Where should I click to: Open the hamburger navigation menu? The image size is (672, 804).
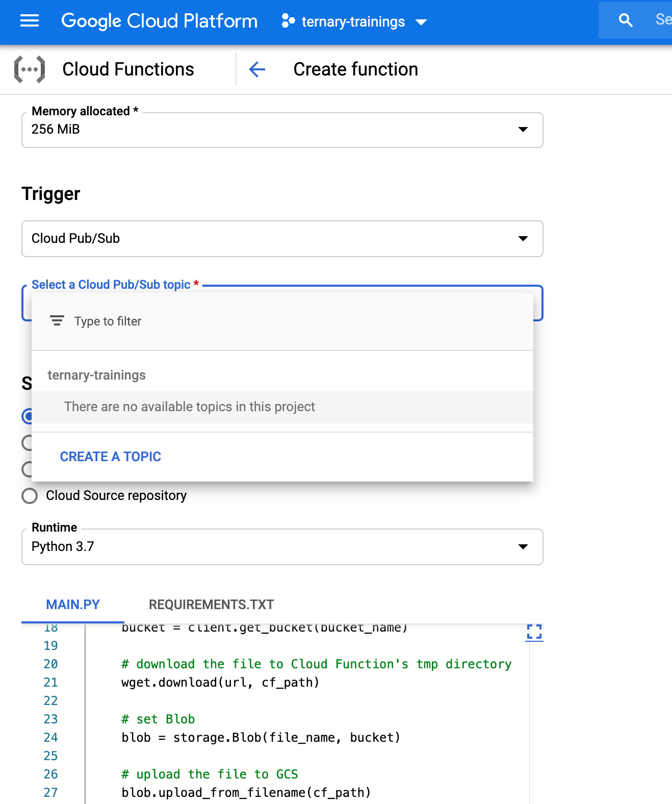coord(30,21)
